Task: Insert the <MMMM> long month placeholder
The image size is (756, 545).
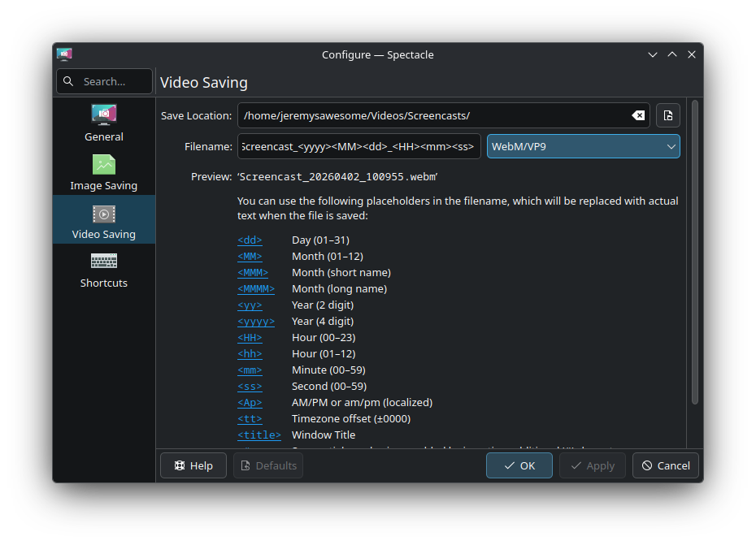Action: click(256, 289)
